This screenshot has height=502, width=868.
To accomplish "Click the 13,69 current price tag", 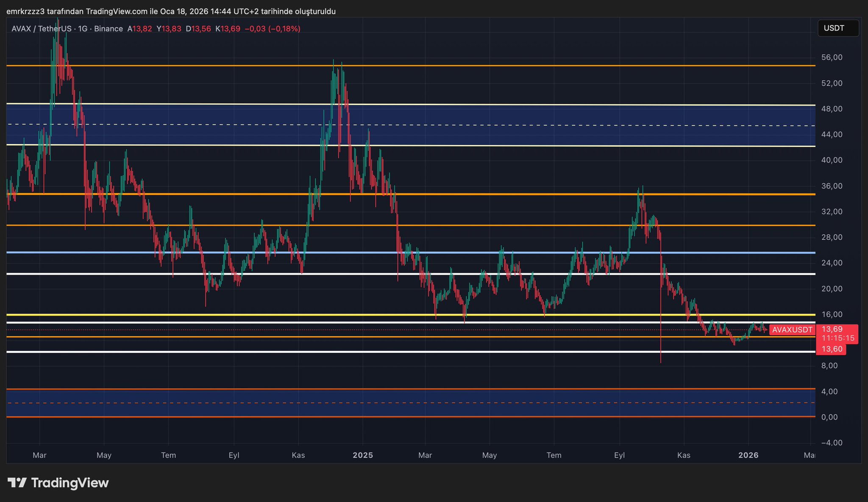I will [x=832, y=329].
